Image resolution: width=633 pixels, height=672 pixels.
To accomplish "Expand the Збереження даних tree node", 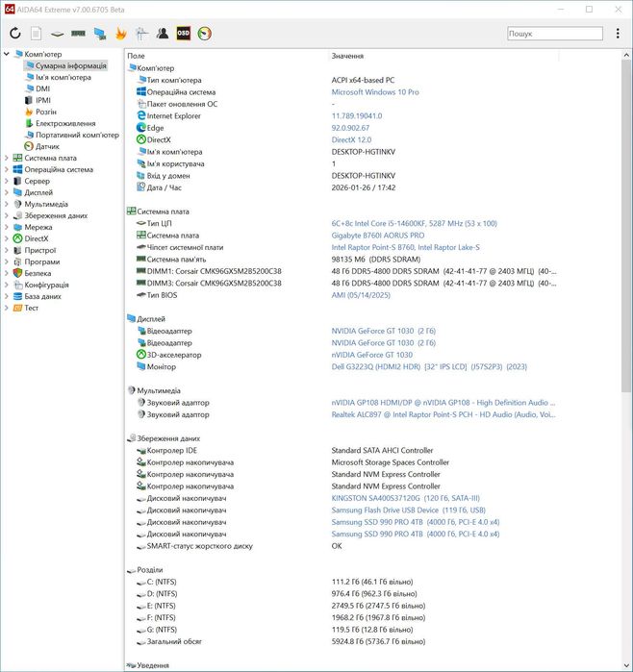I will pyautogui.click(x=7, y=215).
